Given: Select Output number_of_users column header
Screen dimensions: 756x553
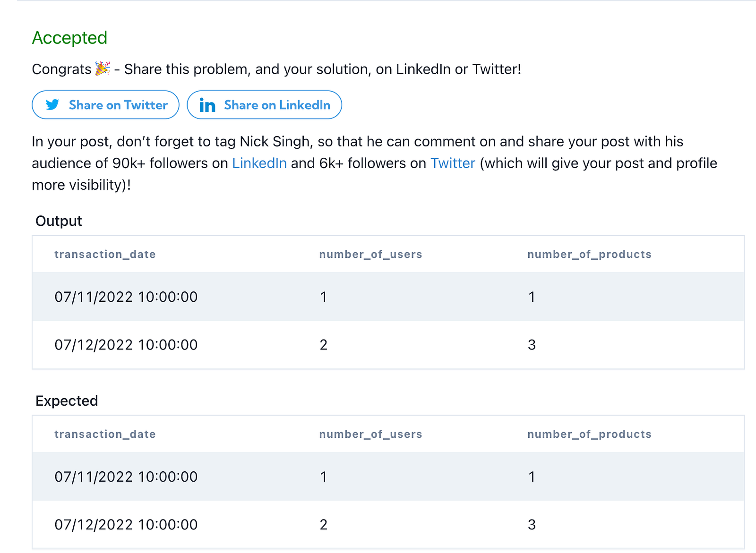Looking at the screenshot, I should point(370,254).
